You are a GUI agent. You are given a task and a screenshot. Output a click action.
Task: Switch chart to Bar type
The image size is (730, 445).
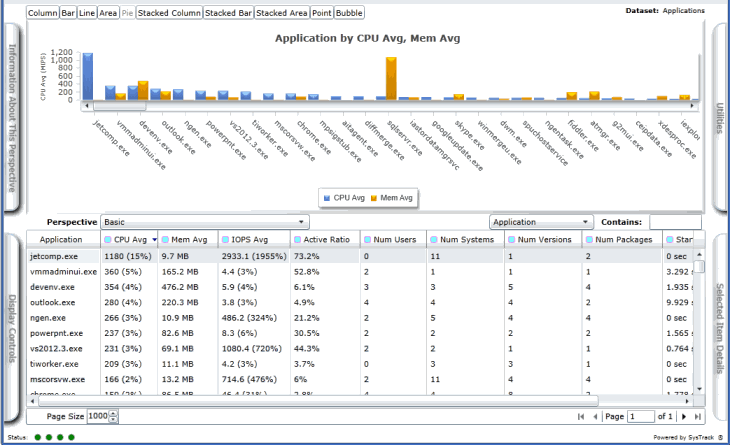[x=68, y=13]
